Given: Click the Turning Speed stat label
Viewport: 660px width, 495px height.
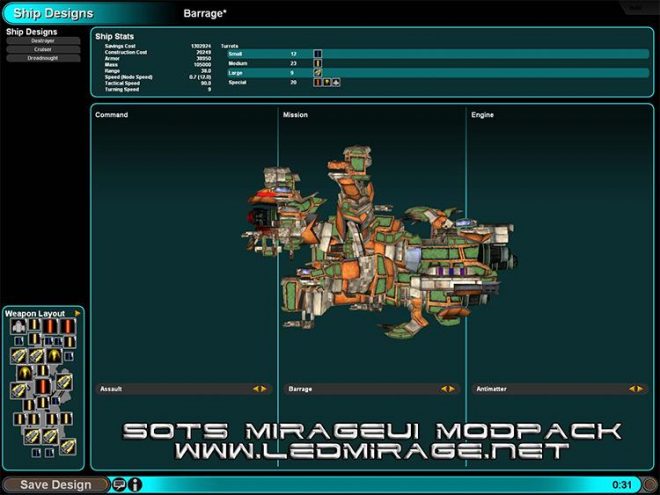Looking at the screenshot, I should 122,89.
